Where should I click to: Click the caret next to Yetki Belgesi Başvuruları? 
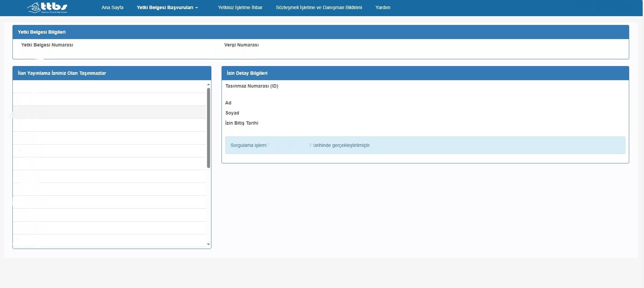pyautogui.click(x=197, y=8)
